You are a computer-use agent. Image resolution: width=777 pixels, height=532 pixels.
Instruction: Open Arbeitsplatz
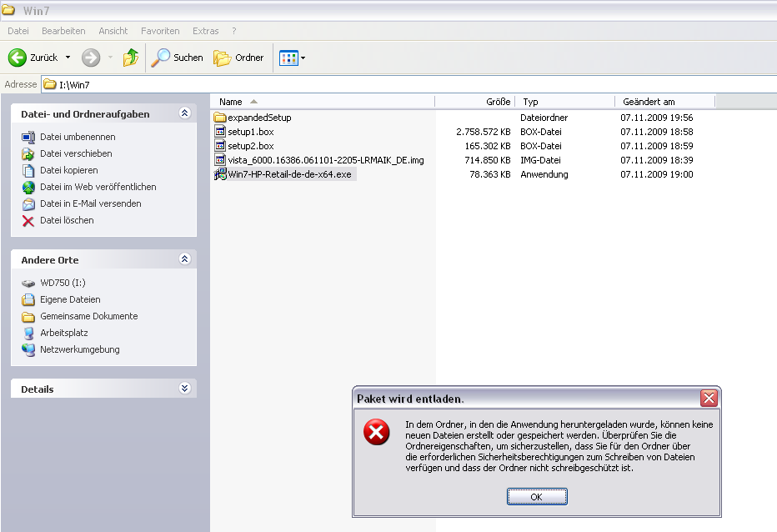(64, 334)
